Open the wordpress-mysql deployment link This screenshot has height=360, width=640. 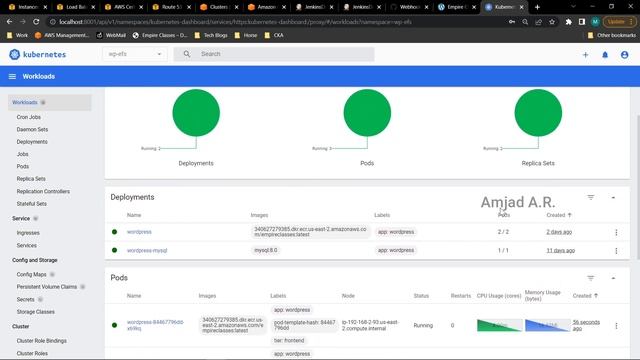point(147,251)
